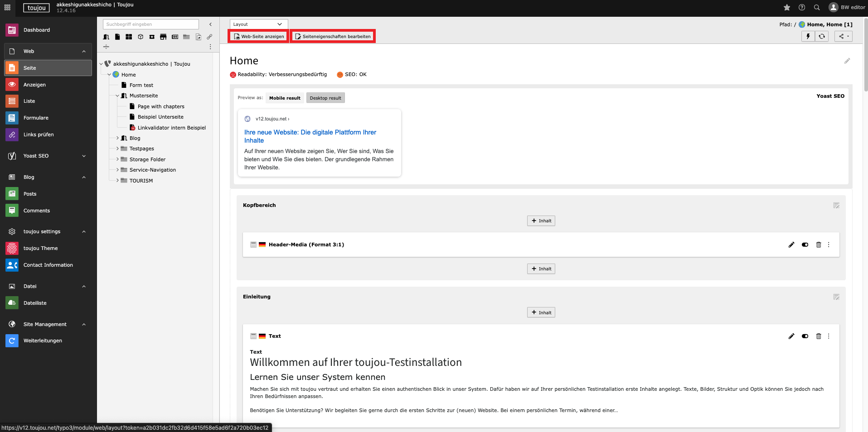This screenshot has height=432, width=868.
Task: Click the page tree search field
Action: tap(150, 24)
